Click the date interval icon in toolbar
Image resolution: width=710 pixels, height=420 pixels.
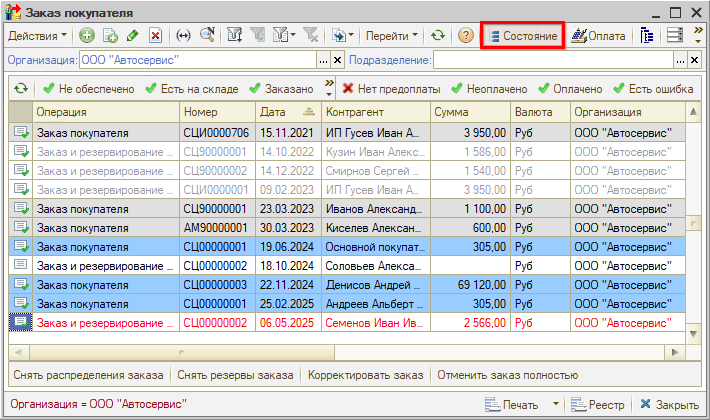click(183, 36)
